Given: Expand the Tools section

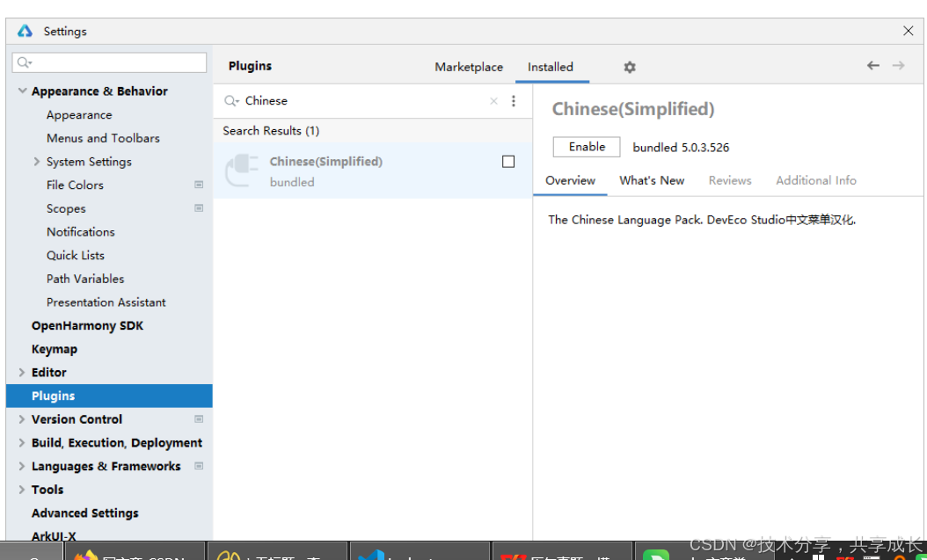Looking at the screenshot, I should click(x=22, y=489).
